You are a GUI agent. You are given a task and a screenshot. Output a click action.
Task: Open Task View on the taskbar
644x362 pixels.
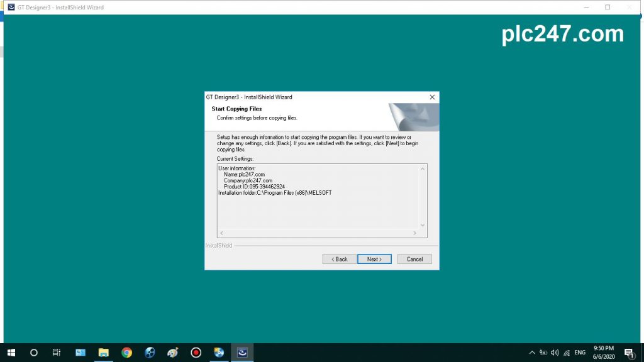point(56,353)
